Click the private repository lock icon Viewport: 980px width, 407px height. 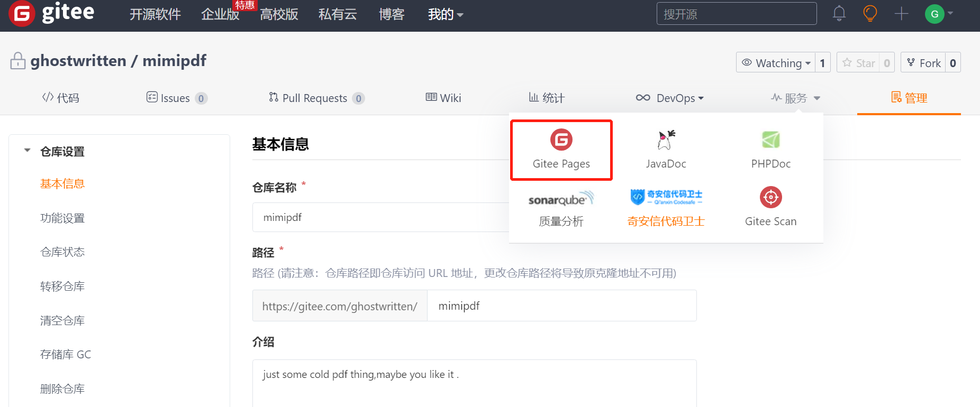(x=18, y=61)
